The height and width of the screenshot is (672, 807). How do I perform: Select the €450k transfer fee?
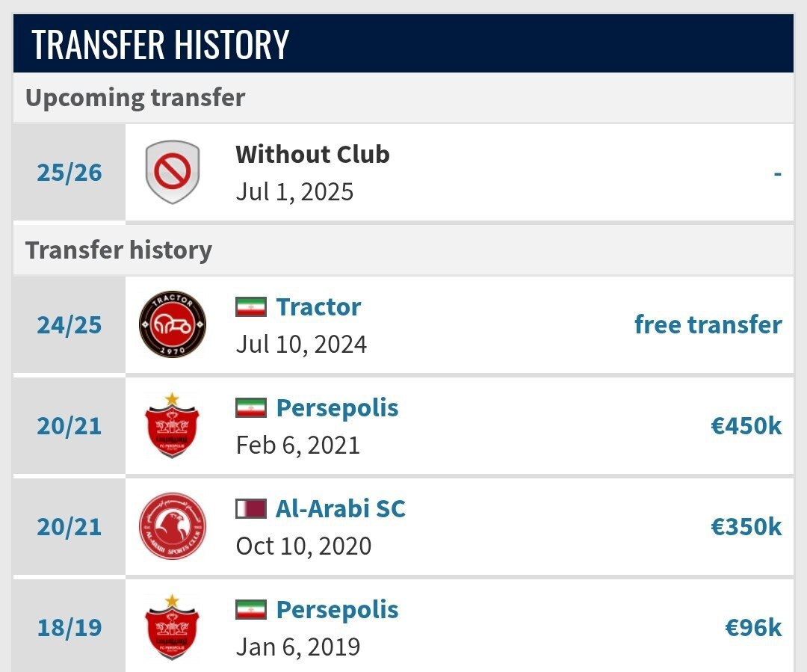[x=747, y=425]
